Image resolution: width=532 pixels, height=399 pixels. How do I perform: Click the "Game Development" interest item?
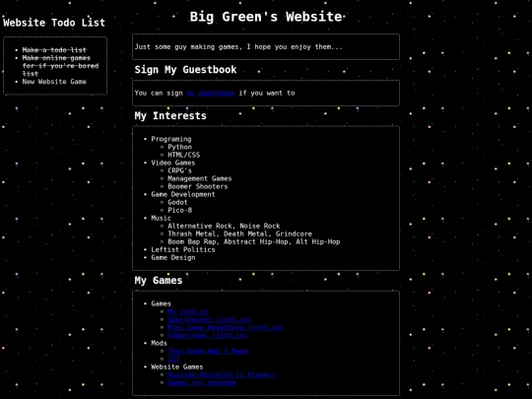click(183, 194)
